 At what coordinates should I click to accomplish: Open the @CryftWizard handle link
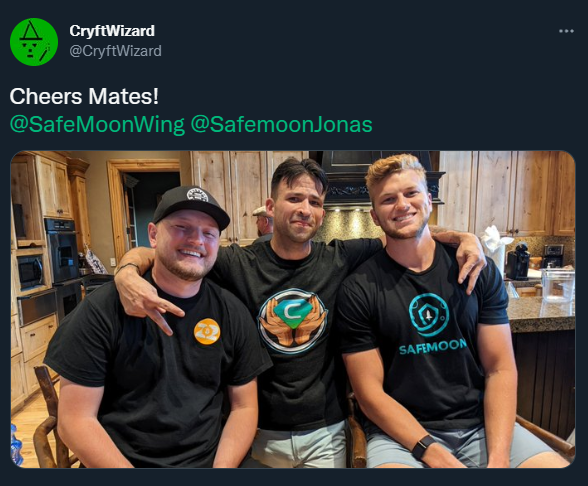(116, 51)
